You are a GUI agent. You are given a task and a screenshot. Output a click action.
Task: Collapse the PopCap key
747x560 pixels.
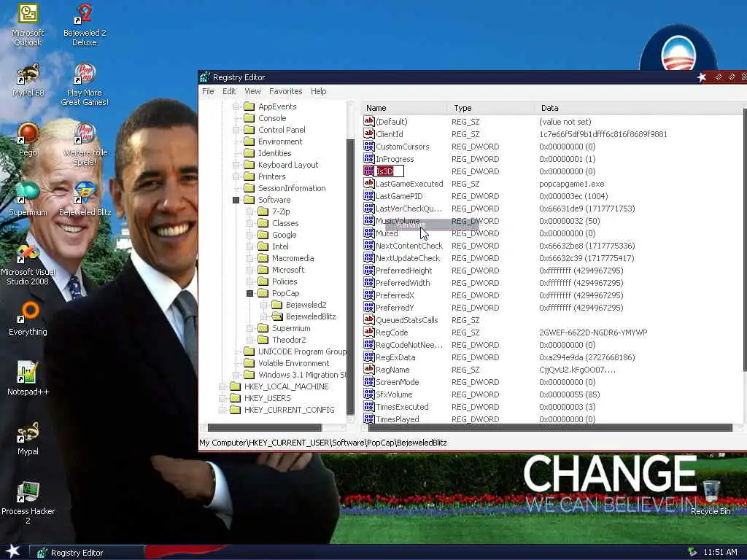249,293
